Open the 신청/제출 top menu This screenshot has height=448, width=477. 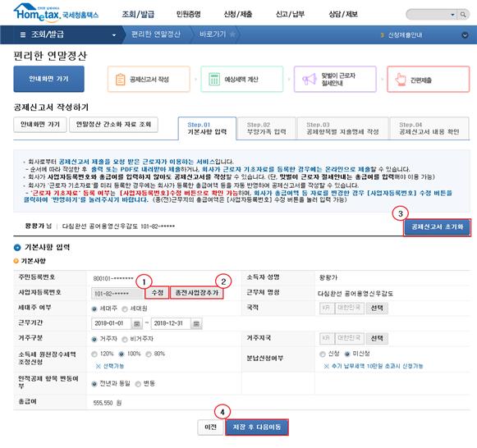click(x=238, y=14)
